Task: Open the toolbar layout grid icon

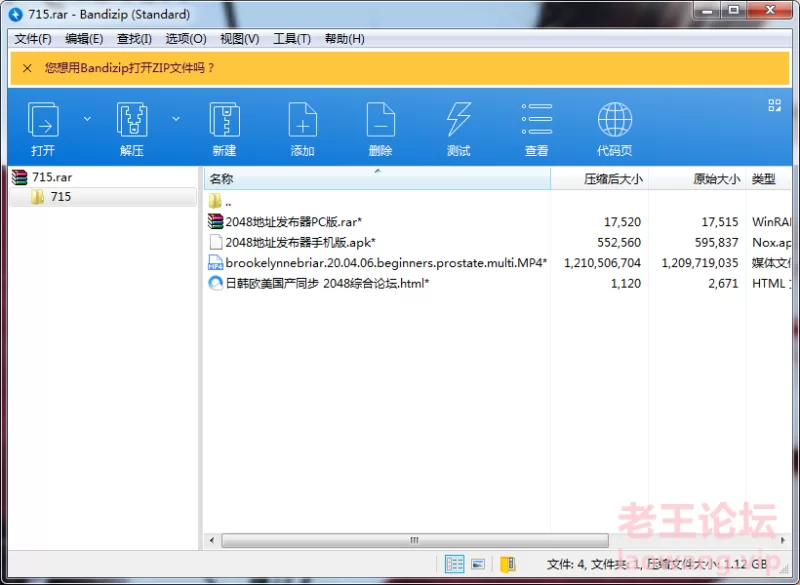Action: click(x=774, y=106)
